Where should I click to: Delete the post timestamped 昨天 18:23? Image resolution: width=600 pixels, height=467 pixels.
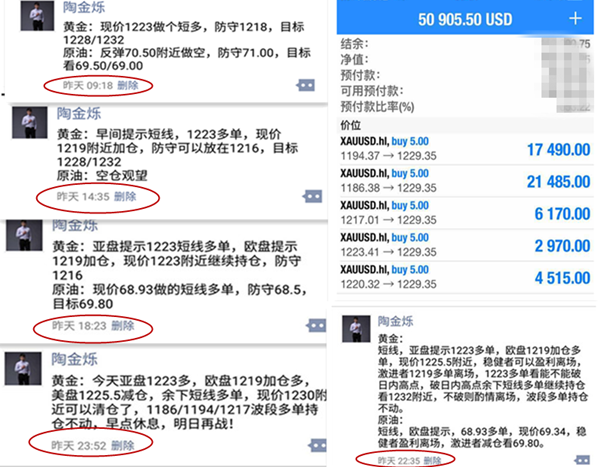122,326
